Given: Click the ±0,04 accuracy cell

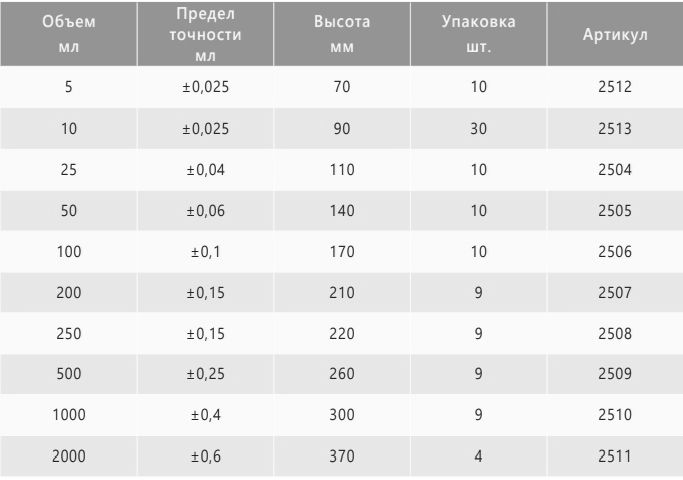Looking at the screenshot, I should click(x=206, y=169).
